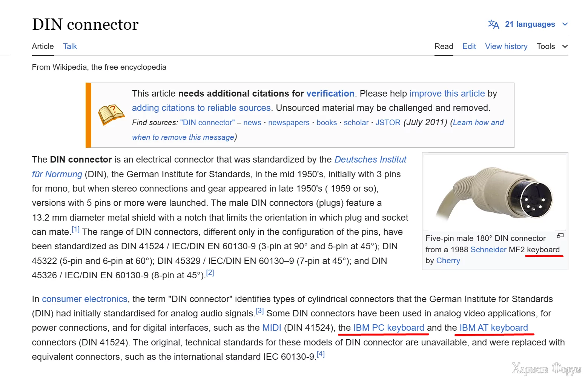Viewport: 588px width, 382px height.
Task: Click the improve this article link
Action: pyautogui.click(x=447, y=94)
